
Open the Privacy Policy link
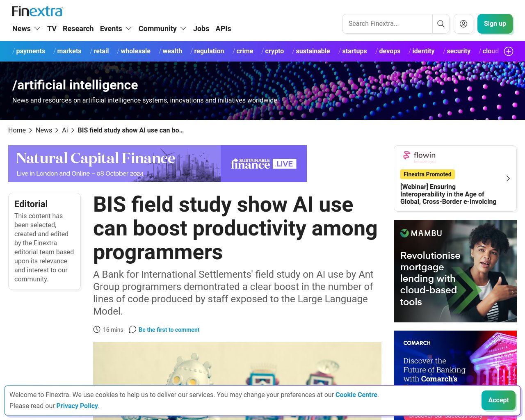tap(77, 406)
